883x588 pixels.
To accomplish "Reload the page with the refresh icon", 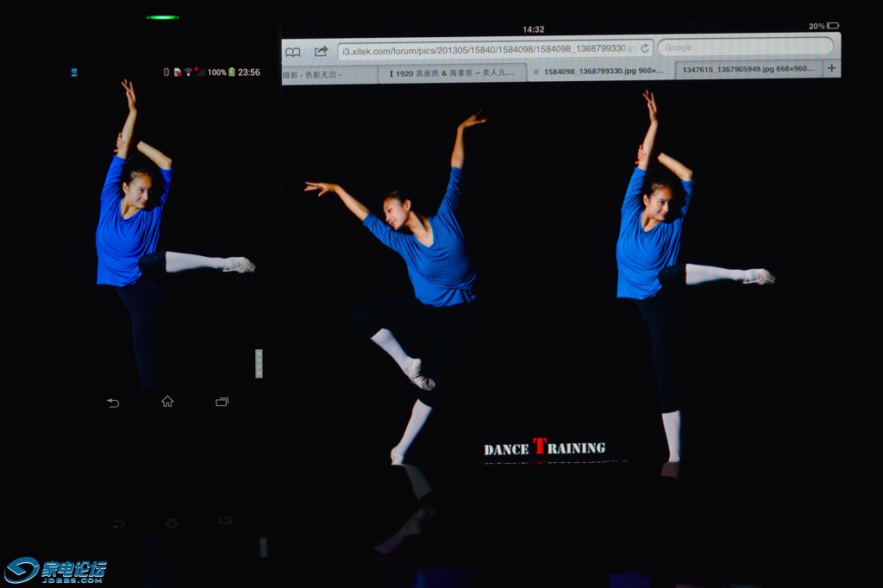I will [x=644, y=48].
